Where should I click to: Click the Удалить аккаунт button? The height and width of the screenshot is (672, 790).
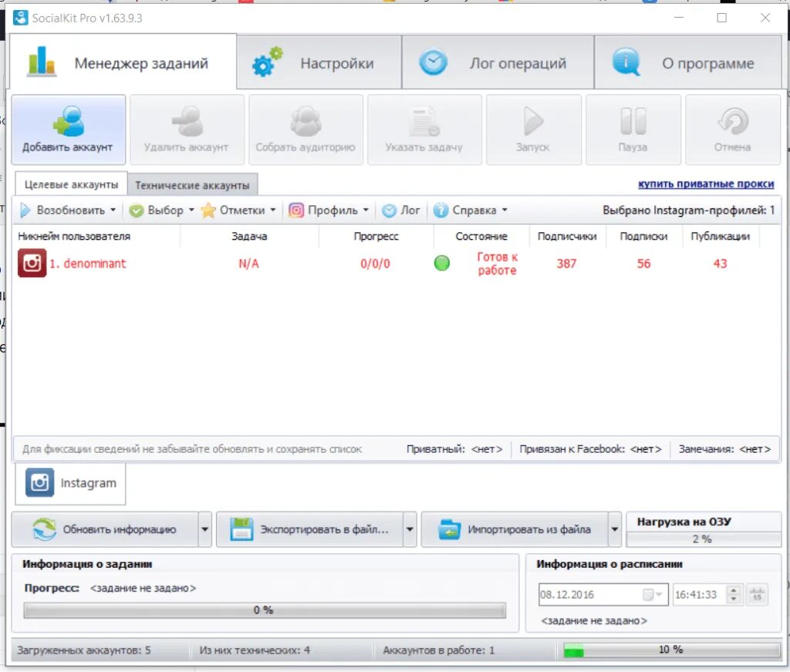(x=187, y=130)
